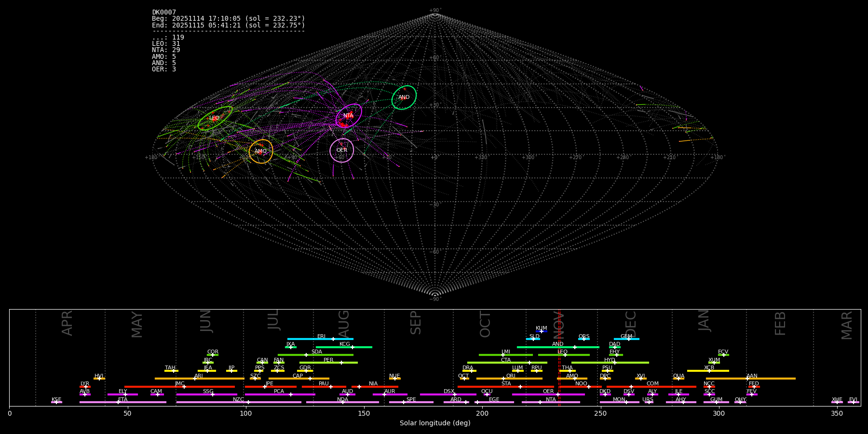This screenshot has width=868, height=434.
Task: Click the +90° label at map top
Action: point(435,10)
